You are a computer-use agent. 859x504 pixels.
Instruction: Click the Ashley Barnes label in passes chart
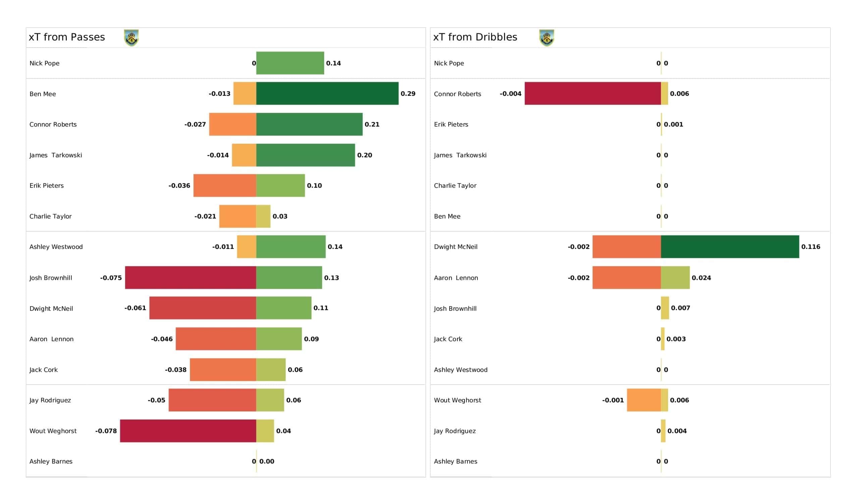point(51,461)
